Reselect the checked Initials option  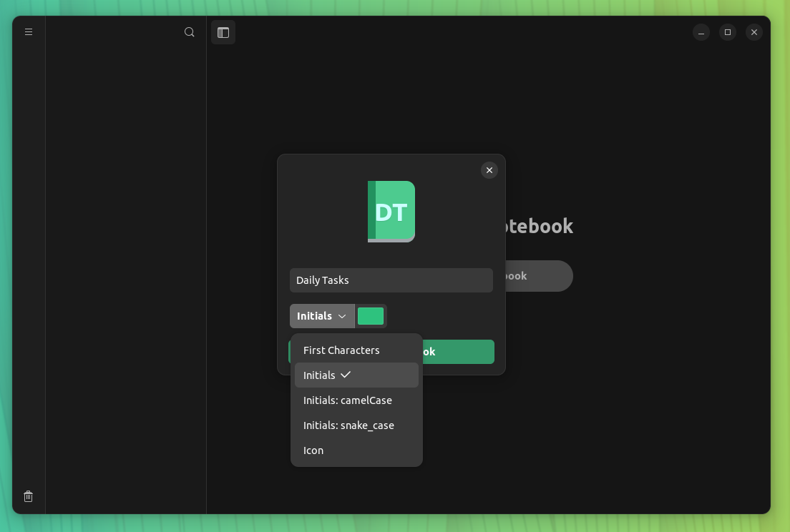320,375
